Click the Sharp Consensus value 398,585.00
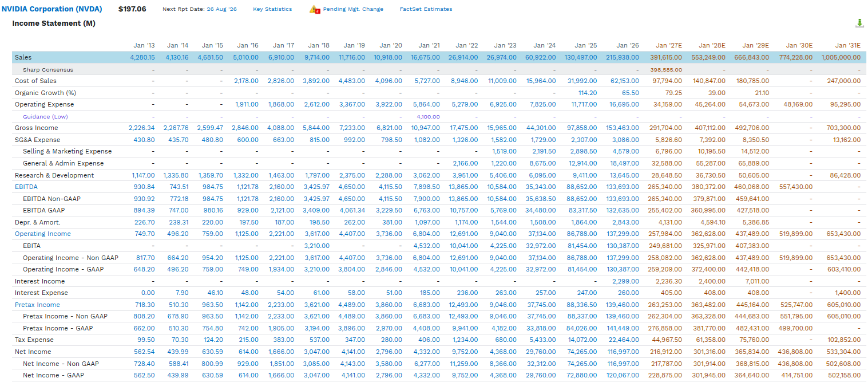The image size is (868, 382). tap(666, 69)
